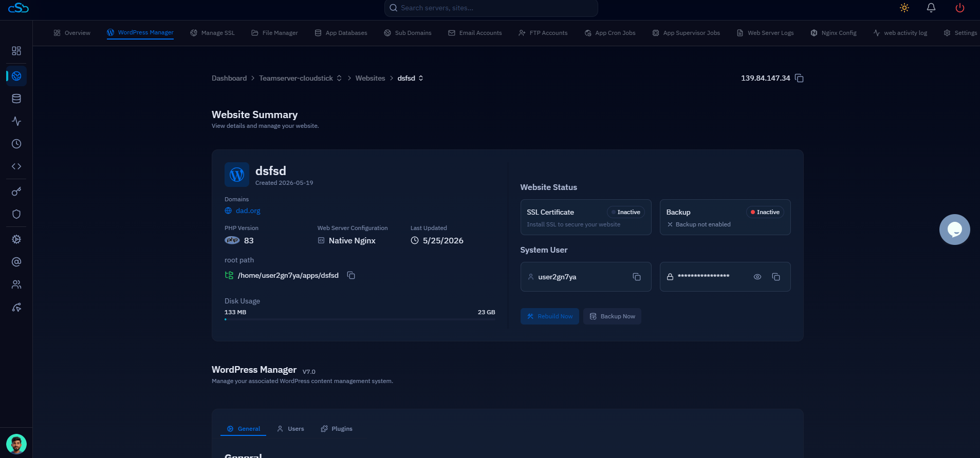
Task: Copy the masked system user password
Action: (776, 277)
